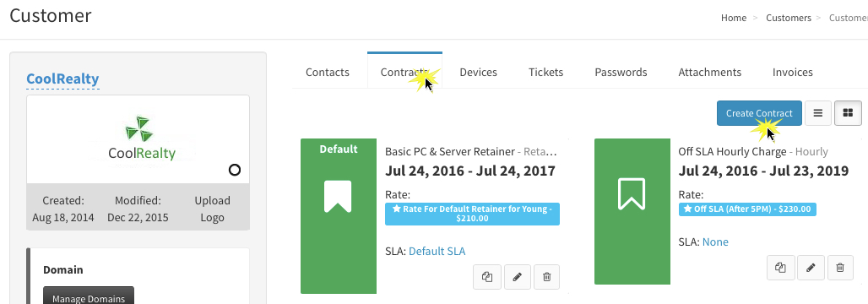The height and width of the screenshot is (304, 868).
Task: Switch to list view layout
Action: tap(817, 113)
